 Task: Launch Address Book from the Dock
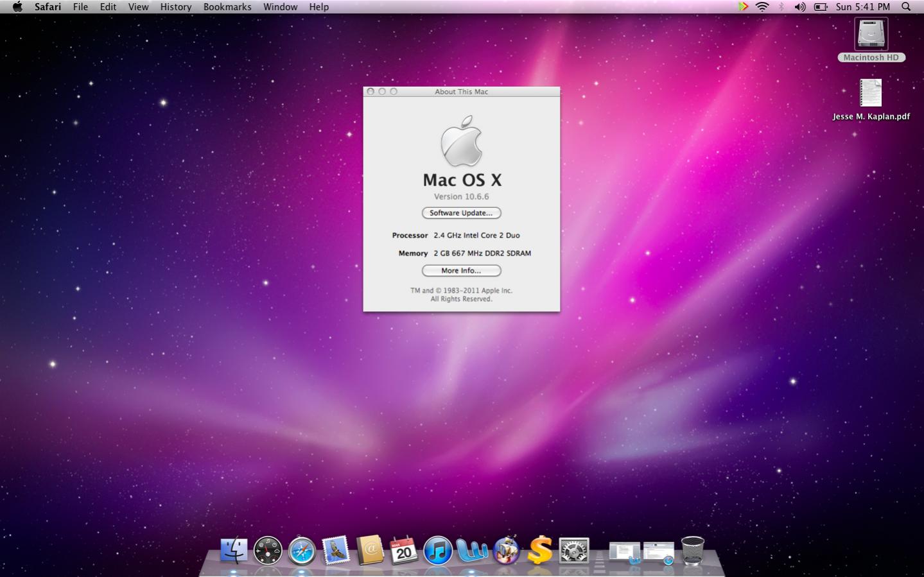tap(370, 550)
